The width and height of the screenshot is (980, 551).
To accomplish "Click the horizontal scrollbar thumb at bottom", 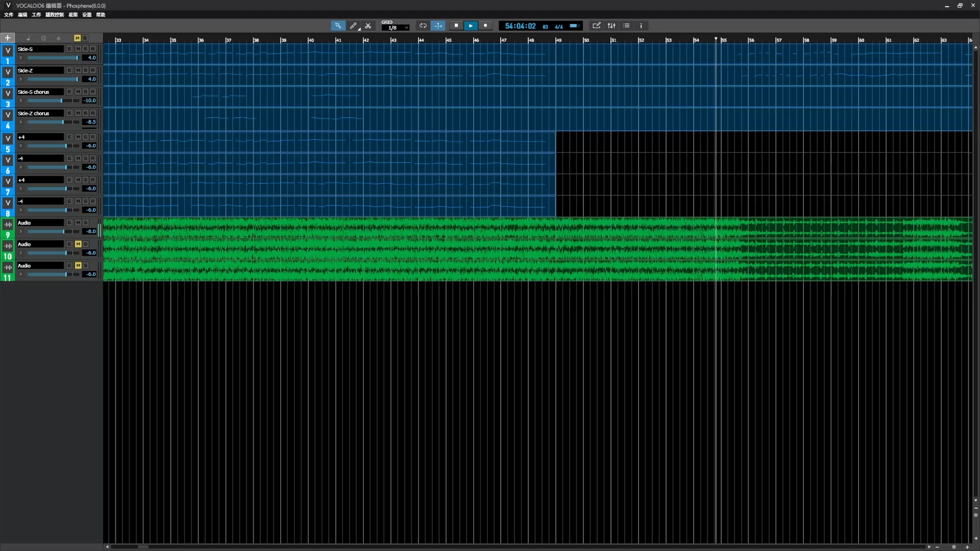I will click(x=143, y=547).
